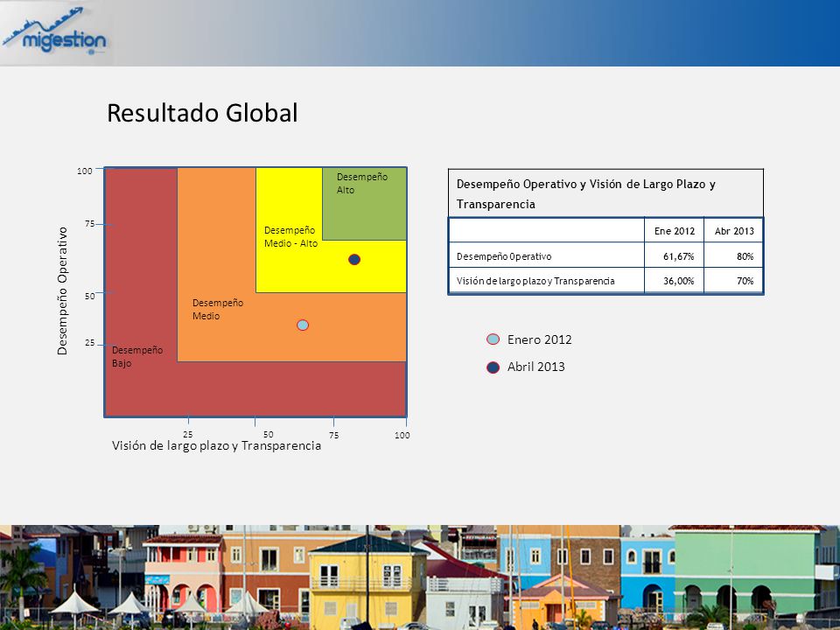Screen dimensions: 840x630
Task: Click the x-axis tick label 75
Action: pyautogui.click(x=333, y=436)
